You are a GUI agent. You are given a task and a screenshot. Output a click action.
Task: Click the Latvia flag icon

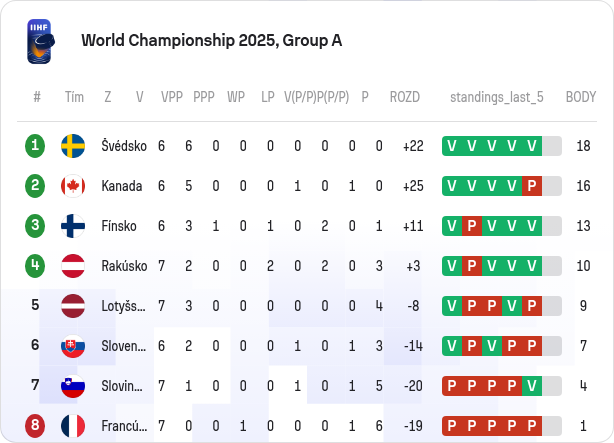click(x=73, y=306)
